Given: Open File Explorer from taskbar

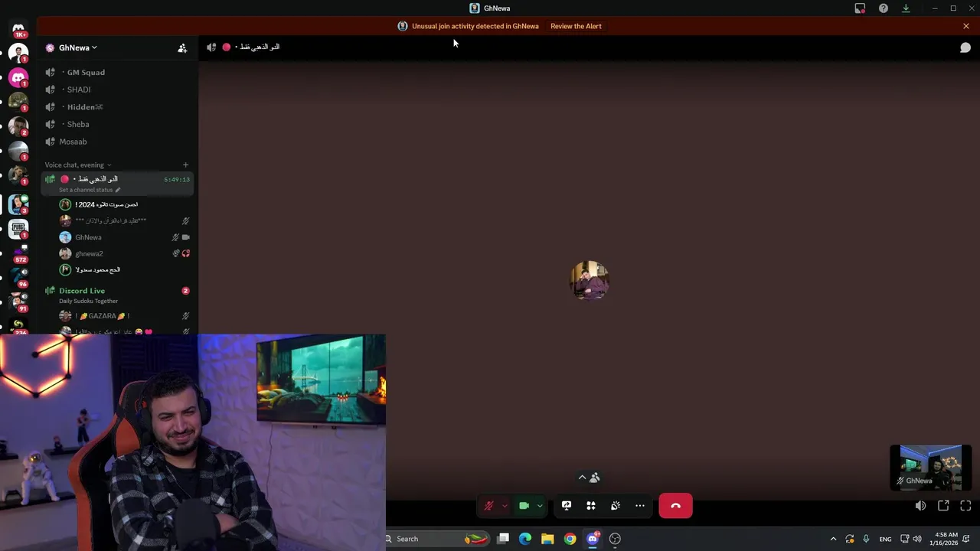Looking at the screenshot, I should click(547, 539).
